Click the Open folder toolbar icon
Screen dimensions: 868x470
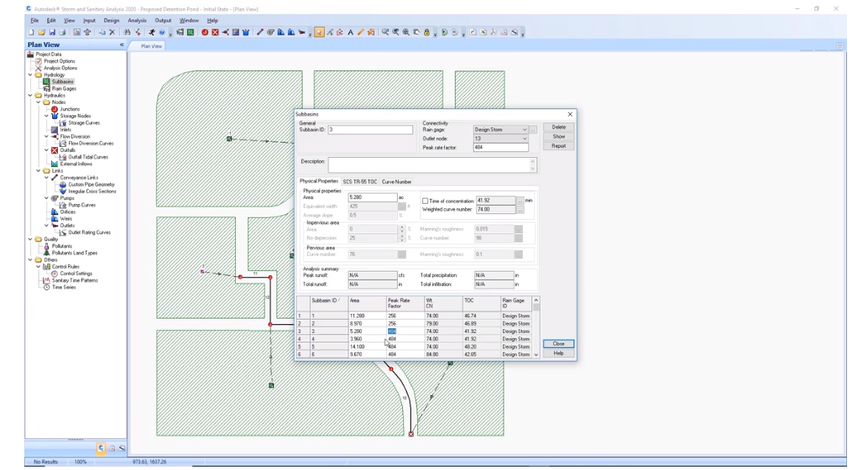(41, 33)
